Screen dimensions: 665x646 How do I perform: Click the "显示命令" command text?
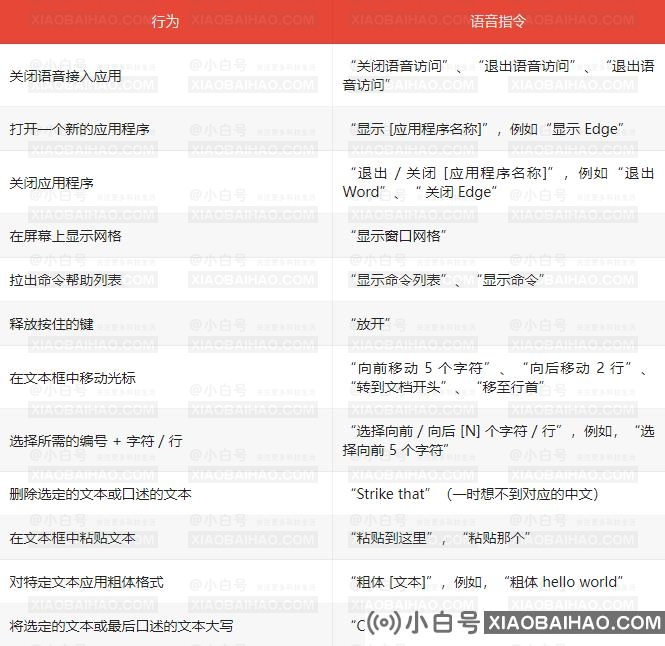tap(510, 280)
